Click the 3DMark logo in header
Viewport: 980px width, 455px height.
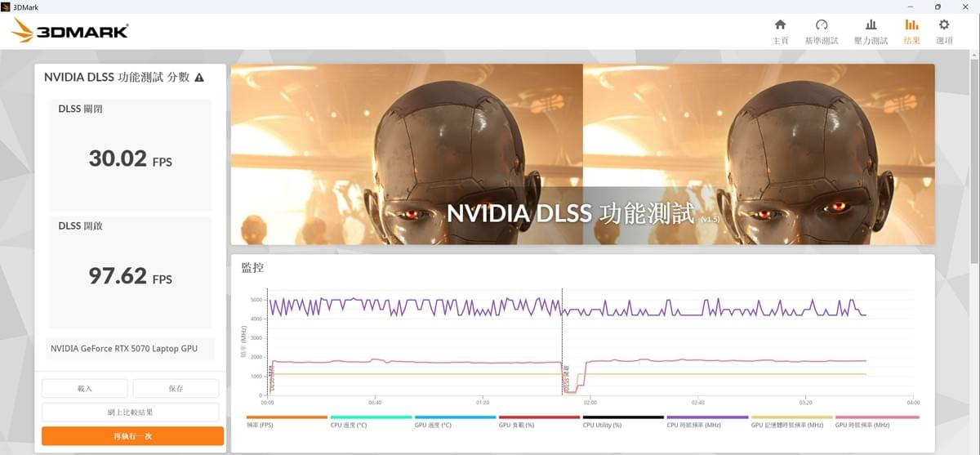(x=69, y=31)
